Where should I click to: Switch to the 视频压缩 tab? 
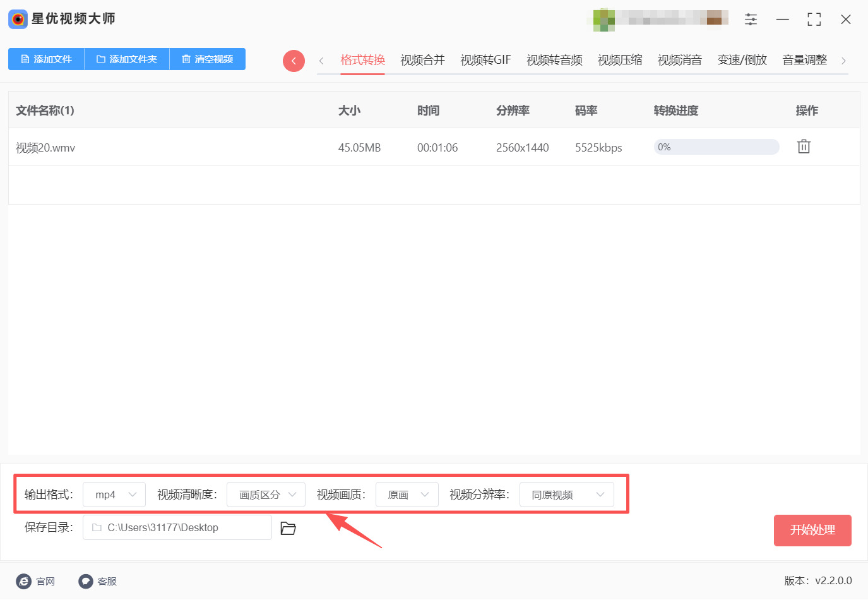pos(619,59)
